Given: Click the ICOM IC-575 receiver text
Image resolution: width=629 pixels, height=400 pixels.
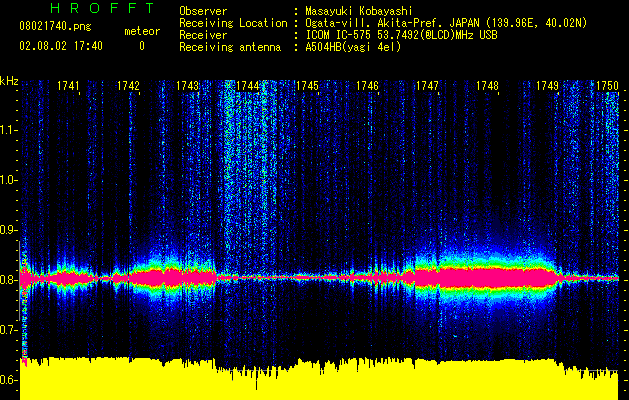Looking at the screenshot, I should (401, 35).
